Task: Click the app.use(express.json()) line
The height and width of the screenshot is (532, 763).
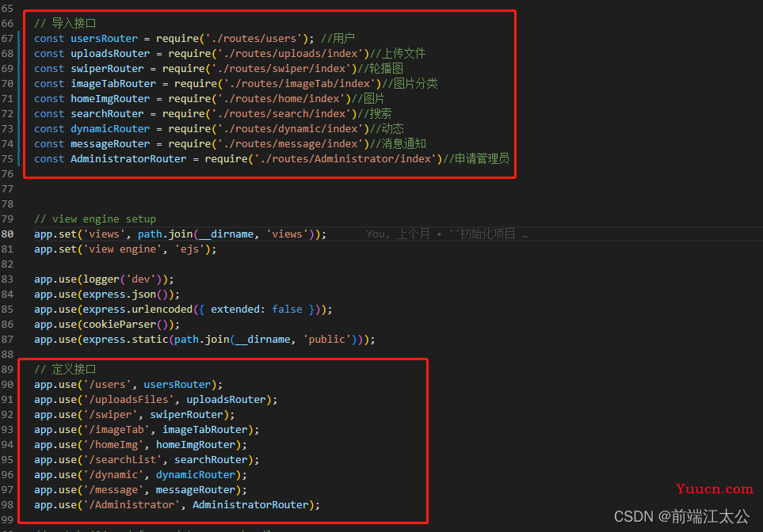Action: pos(107,294)
